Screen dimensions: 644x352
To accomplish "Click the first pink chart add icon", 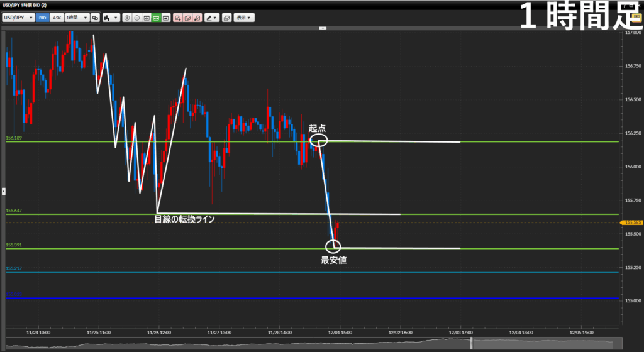I will pos(178,18).
